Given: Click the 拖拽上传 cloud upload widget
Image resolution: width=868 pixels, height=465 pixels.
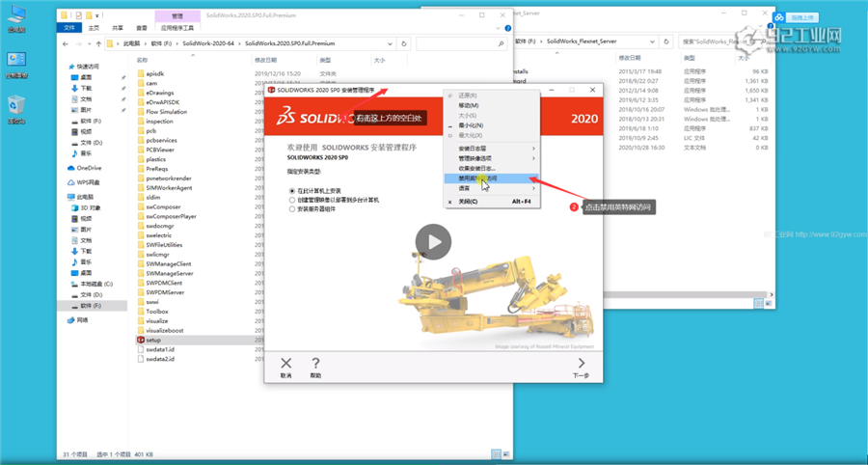Looking at the screenshot, I should click(798, 18).
